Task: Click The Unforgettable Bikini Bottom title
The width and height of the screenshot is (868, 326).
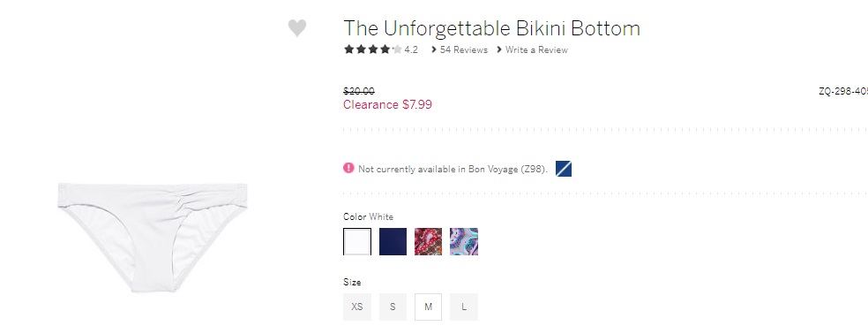Action: (491, 28)
